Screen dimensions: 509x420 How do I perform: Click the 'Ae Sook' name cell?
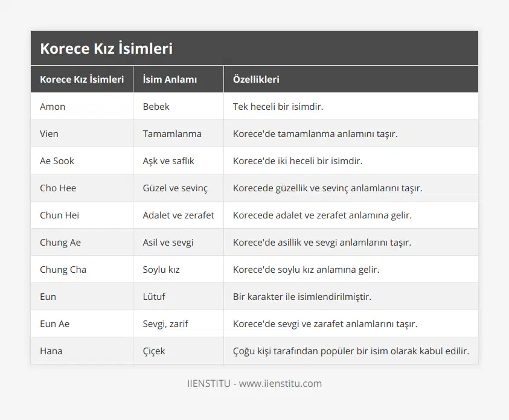(57, 161)
